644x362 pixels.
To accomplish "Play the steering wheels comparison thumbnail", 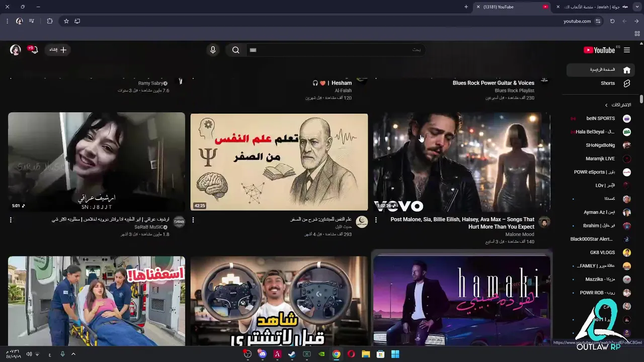I will [279, 301].
